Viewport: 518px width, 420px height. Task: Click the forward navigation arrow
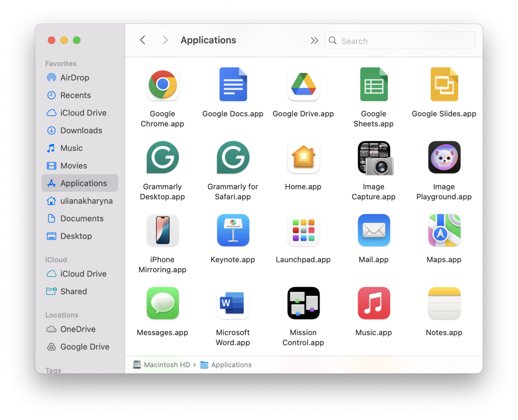165,40
